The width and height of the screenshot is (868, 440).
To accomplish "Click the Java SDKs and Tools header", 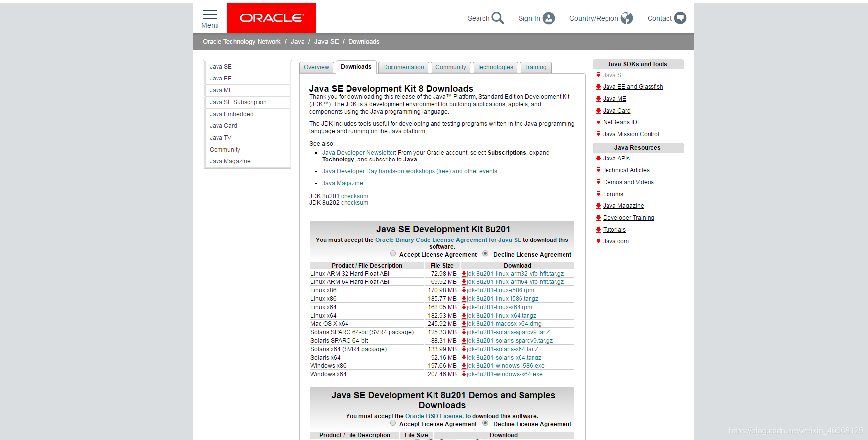I will (x=637, y=64).
